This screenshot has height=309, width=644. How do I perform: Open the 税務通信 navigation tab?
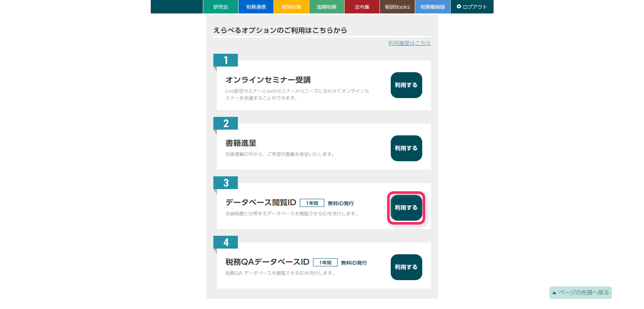coord(256,7)
